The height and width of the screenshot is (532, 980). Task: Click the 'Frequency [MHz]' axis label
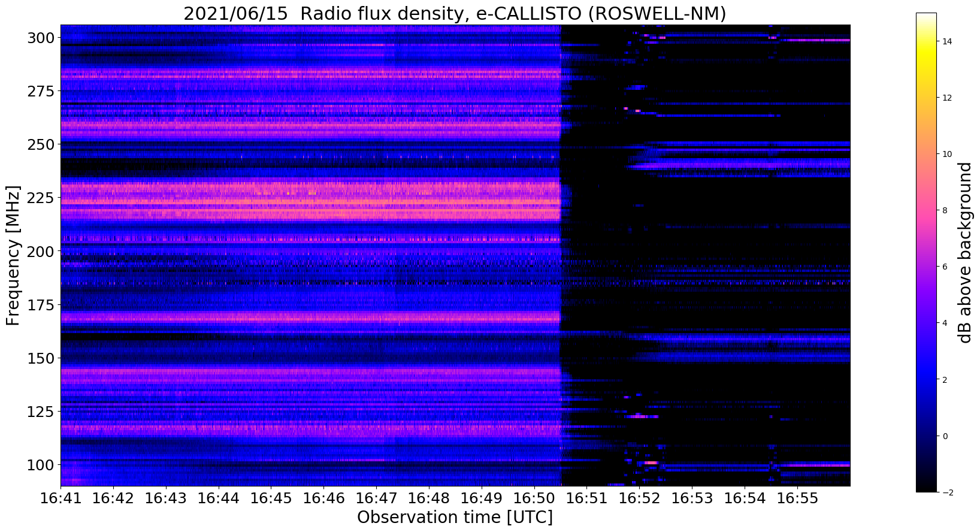[13, 255]
